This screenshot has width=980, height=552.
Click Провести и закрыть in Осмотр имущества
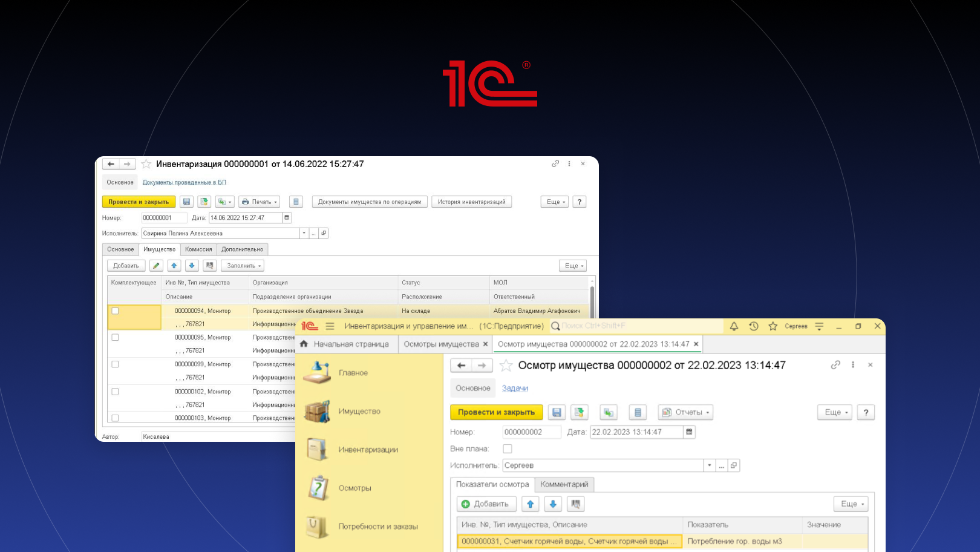tap(496, 412)
